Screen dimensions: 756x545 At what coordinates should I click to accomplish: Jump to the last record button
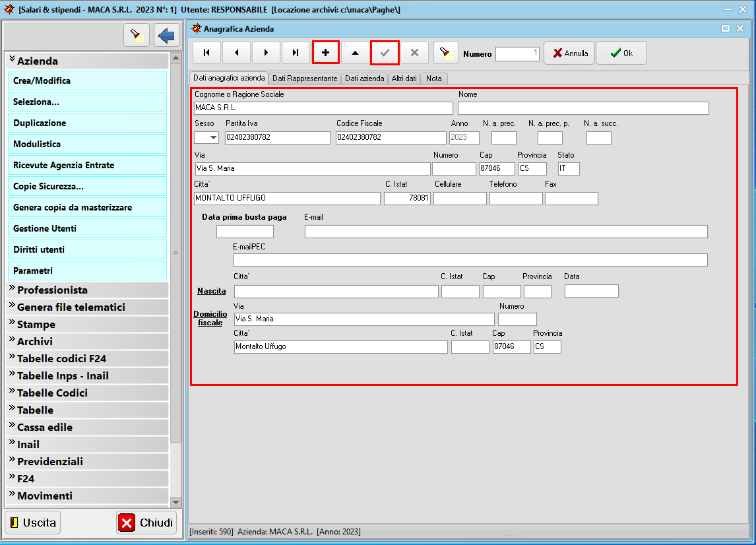click(x=296, y=53)
